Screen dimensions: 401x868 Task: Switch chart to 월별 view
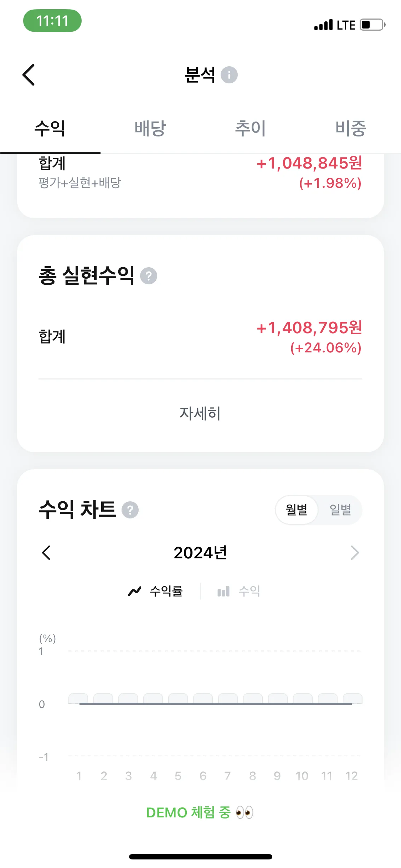point(297,510)
